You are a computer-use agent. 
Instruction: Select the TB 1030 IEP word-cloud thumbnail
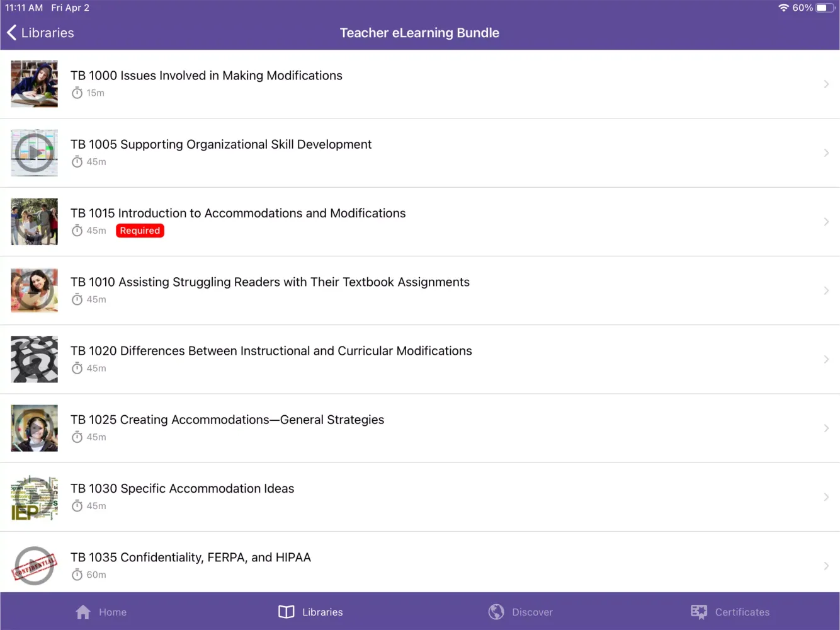(x=35, y=497)
